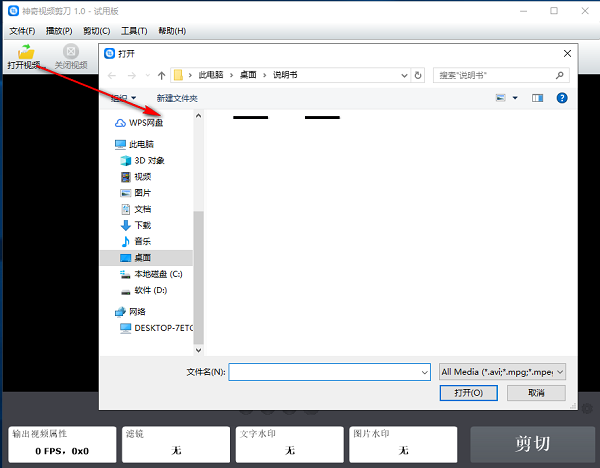Click the 打开(O) button
This screenshot has height=468, width=600.
pyautogui.click(x=469, y=393)
